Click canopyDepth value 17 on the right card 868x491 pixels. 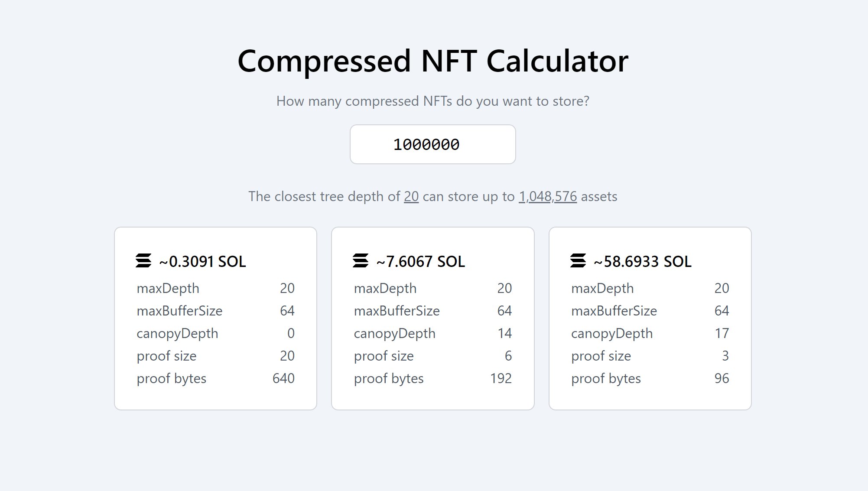[x=722, y=333]
